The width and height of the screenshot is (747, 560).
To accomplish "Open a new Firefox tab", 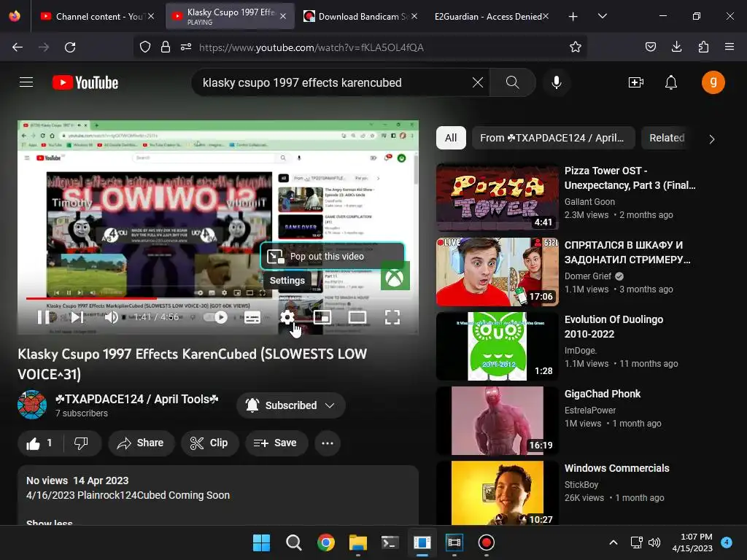I will click(x=573, y=17).
